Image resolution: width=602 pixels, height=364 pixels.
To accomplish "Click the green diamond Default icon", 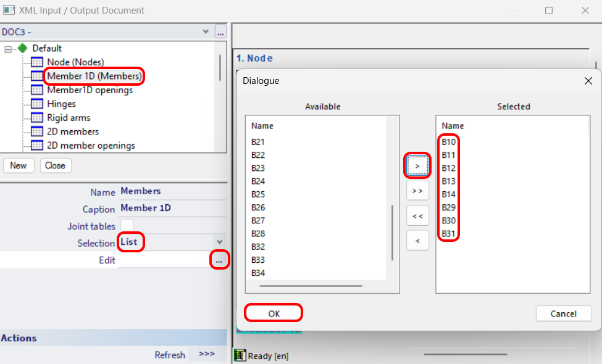I will coord(23,48).
